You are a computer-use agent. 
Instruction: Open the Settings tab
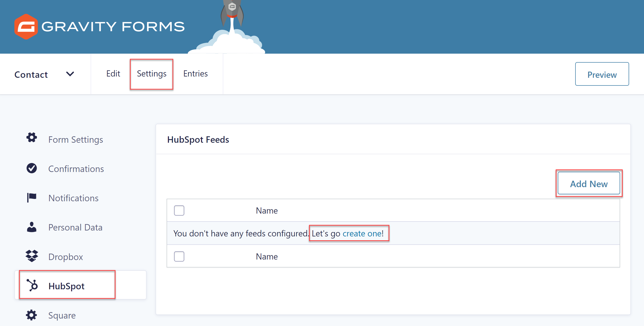[152, 74]
